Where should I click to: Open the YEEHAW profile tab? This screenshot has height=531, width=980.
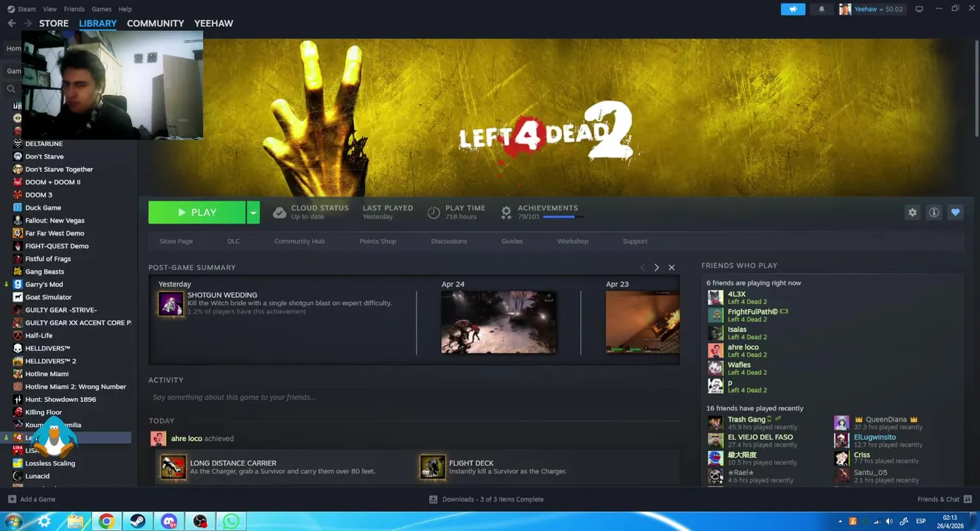pyautogui.click(x=214, y=23)
